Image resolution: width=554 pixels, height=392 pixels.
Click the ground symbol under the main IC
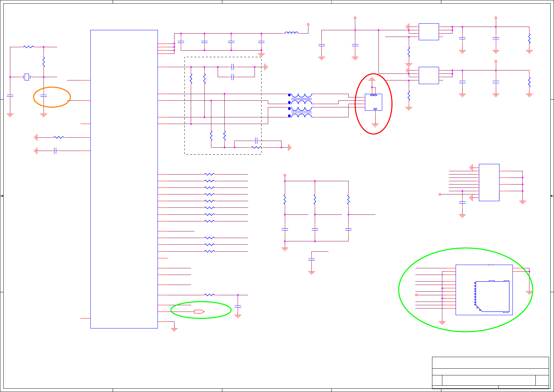pos(174,330)
